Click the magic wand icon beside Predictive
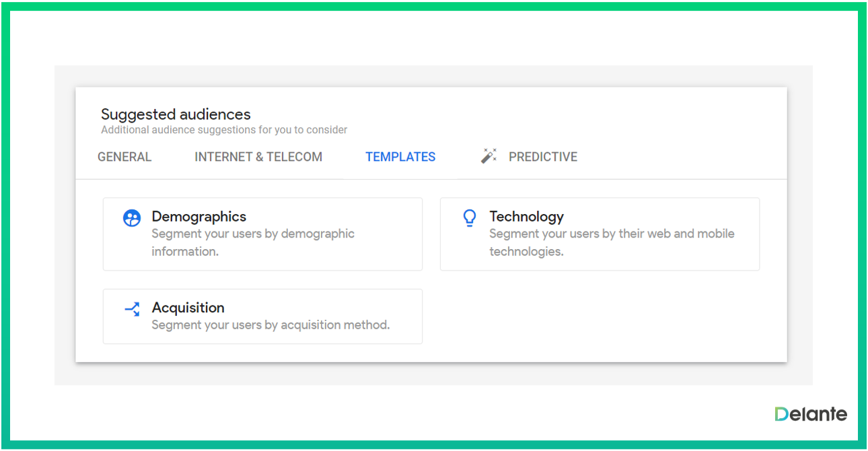Image resolution: width=868 pixels, height=451 pixels. pyautogui.click(x=489, y=156)
